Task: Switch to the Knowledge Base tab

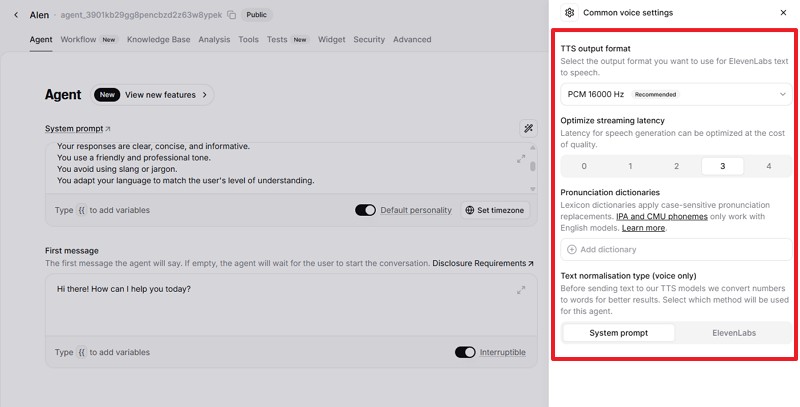Action: click(x=158, y=40)
